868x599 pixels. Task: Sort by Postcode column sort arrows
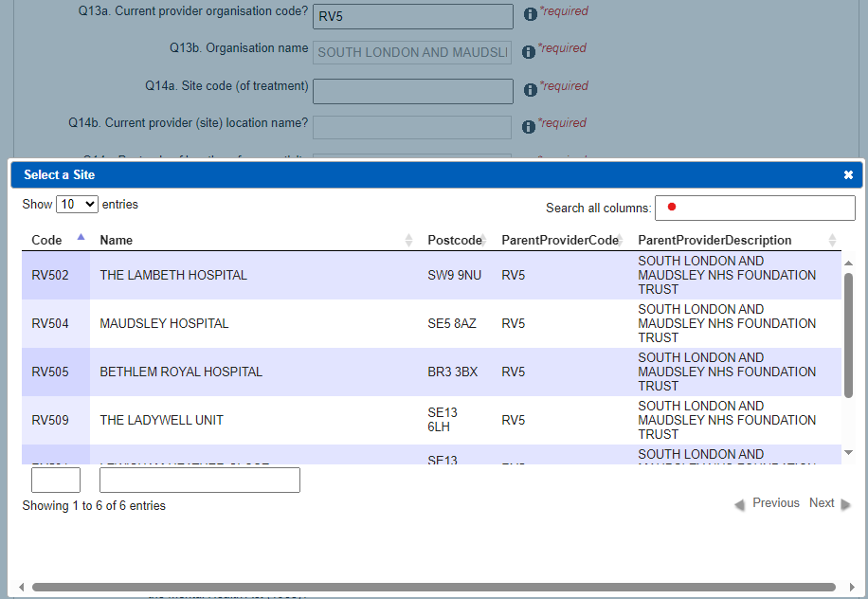(483, 240)
